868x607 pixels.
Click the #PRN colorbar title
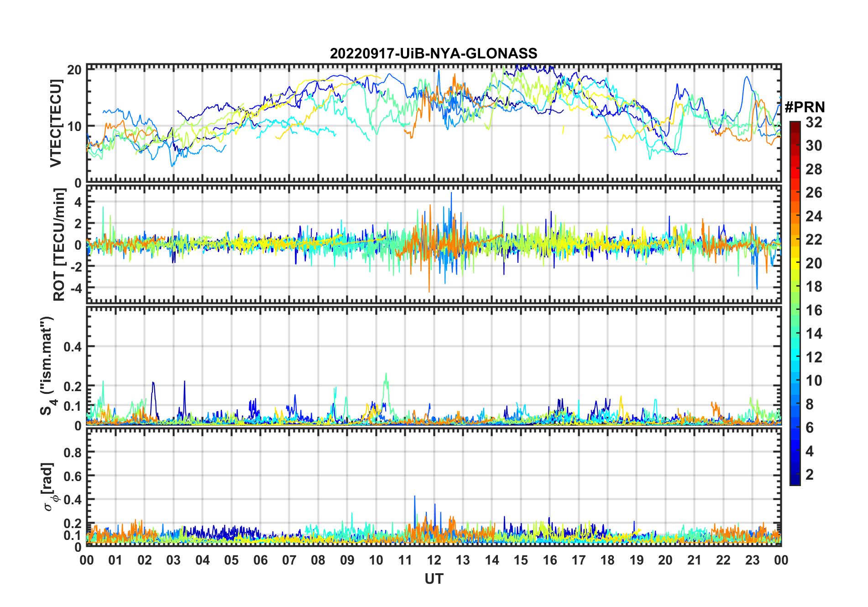805,107
